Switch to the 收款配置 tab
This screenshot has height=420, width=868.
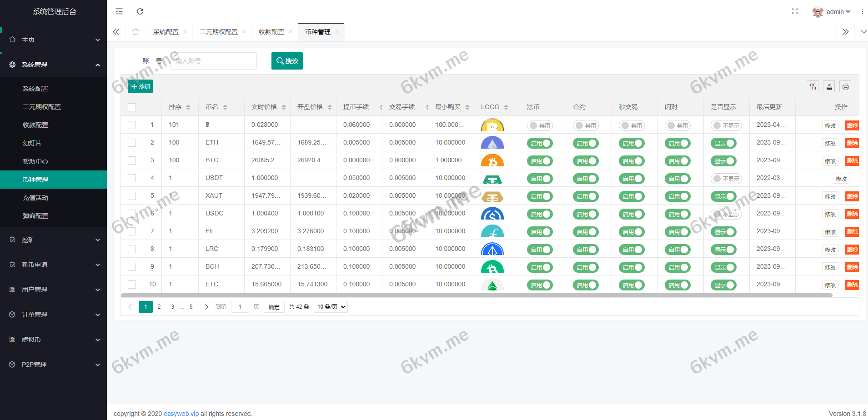[271, 31]
